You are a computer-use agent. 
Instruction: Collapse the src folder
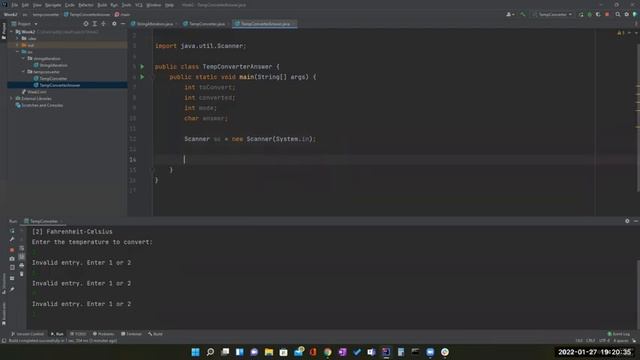18,52
